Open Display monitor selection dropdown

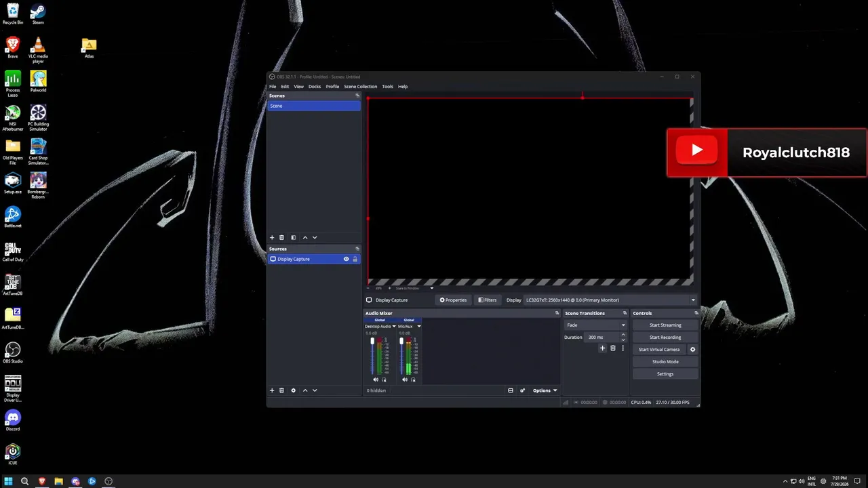point(610,300)
